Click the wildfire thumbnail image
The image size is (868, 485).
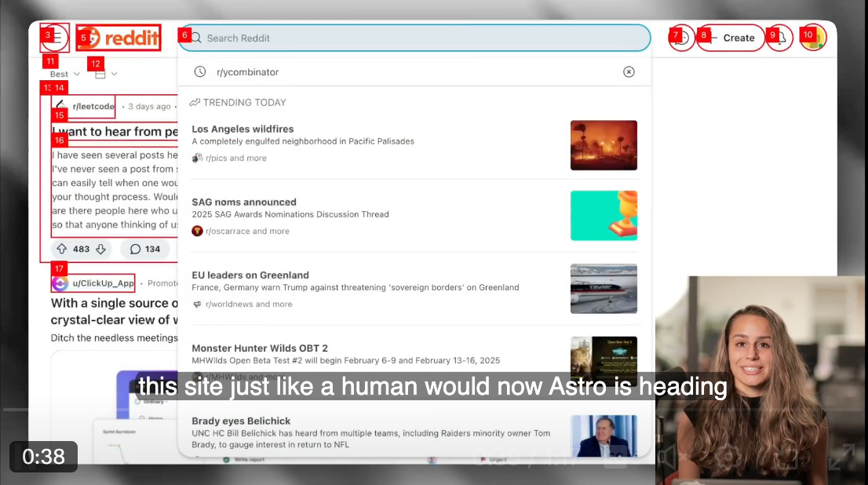click(604, 145)
